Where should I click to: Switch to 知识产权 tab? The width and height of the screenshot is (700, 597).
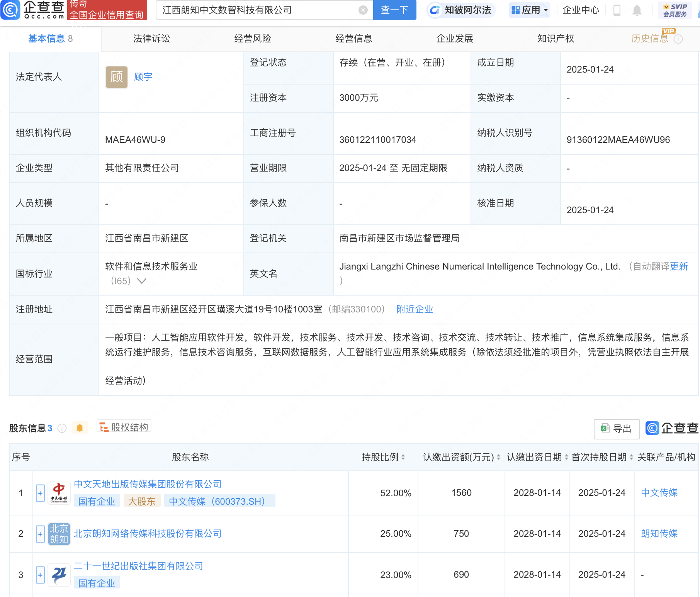click(556, 39)
